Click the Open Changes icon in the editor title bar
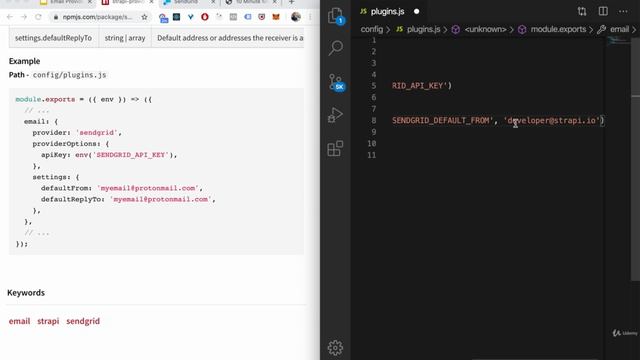 point(582,11)
